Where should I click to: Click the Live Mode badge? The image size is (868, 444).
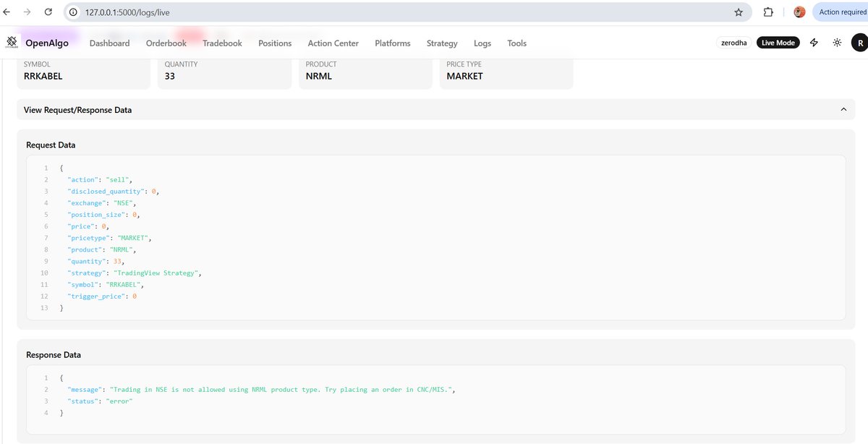pyautogui.click(x=778, y=43)
